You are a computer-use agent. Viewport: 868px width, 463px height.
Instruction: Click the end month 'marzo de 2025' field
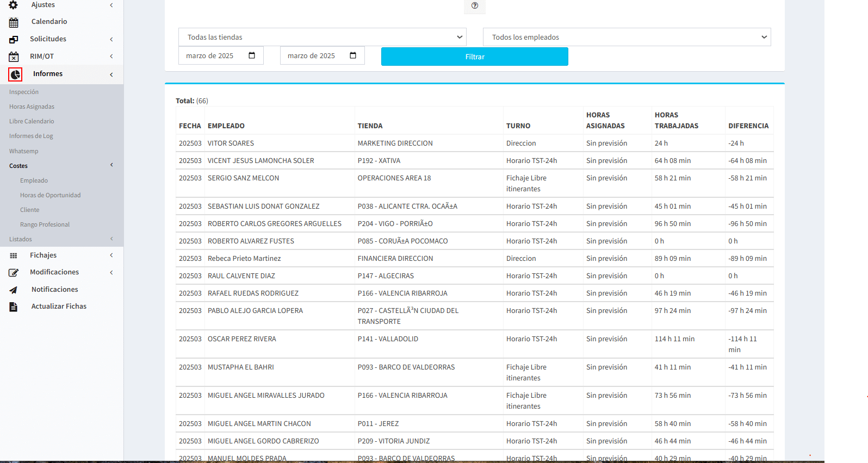322,55
